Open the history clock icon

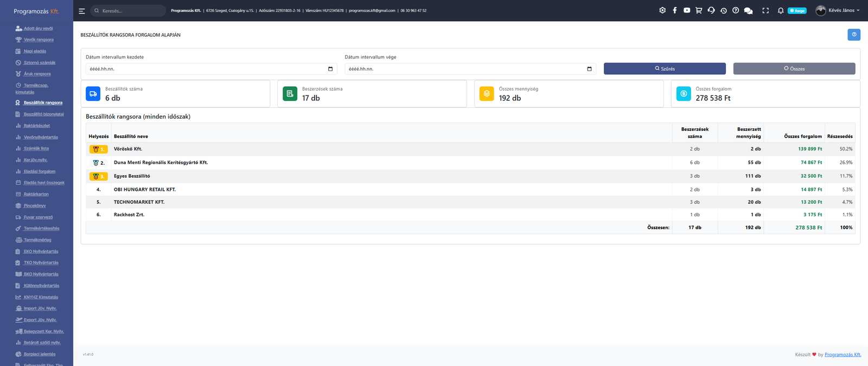tap(723, 10)
